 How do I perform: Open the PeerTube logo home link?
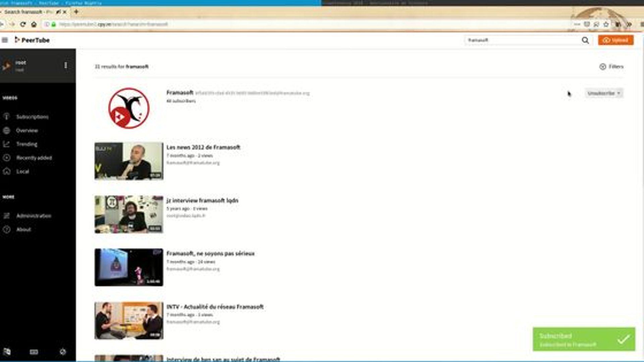[32, 40]
